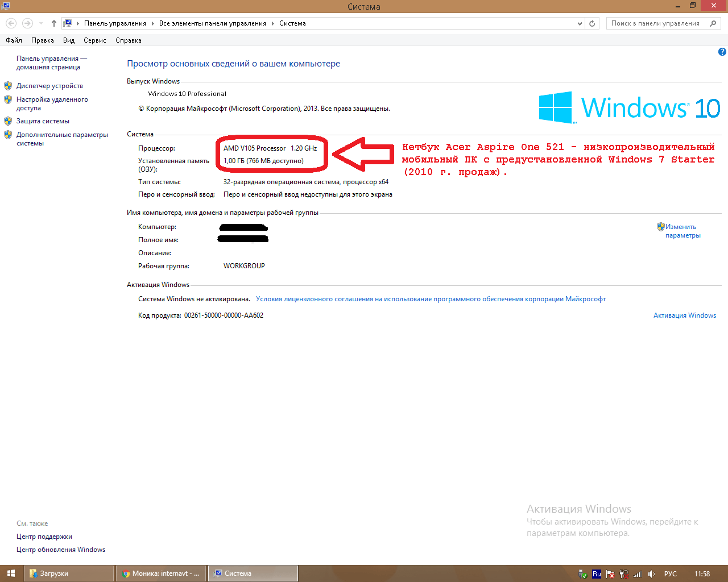The height and width of the screenshot is (582, 728).
Task: Refresh the address bar view
Action: (x=592, y=23)
